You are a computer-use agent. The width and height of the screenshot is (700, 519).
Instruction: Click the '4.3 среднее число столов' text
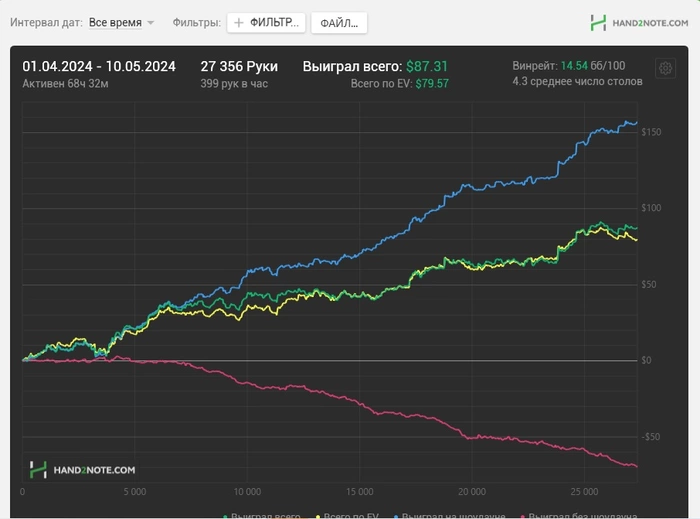click(x=577, y=81)
